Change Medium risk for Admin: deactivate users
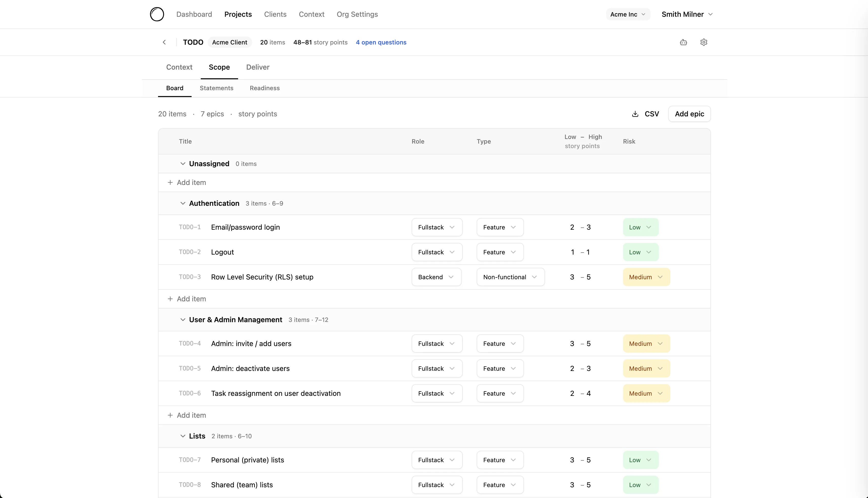The image size is (868, 498). (x=646, y=368)
